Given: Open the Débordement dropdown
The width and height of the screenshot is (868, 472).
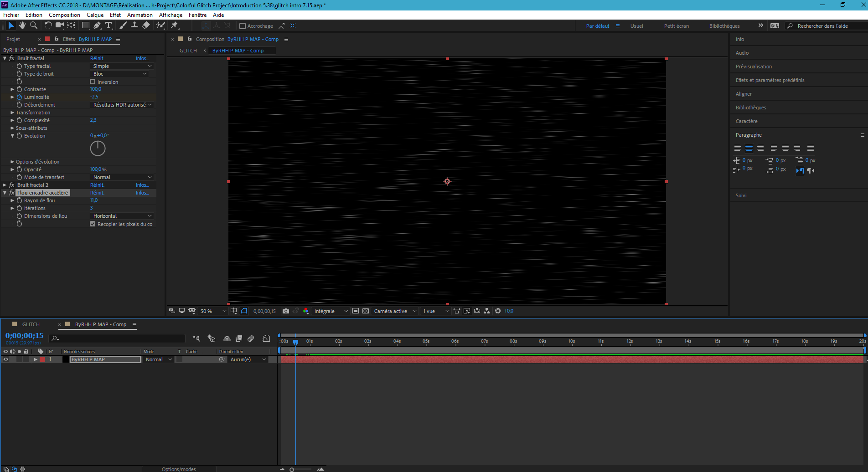Looking at the screenshot, I should [122, 105].
